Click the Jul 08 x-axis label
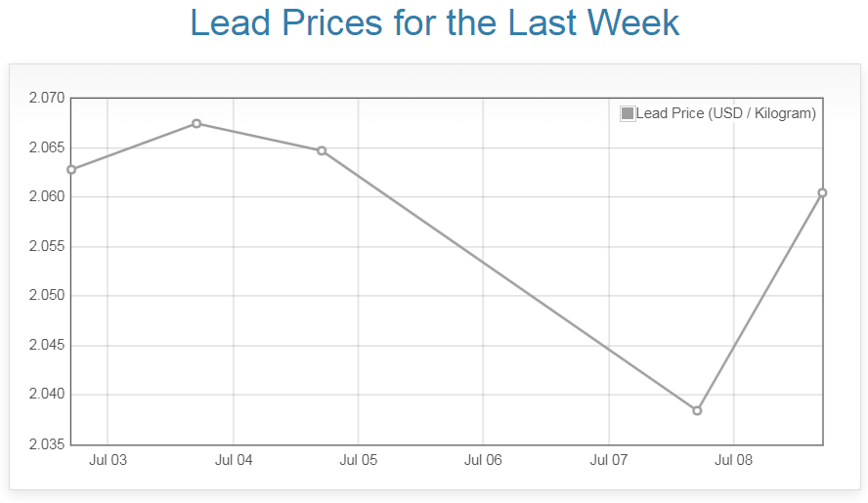The width and height of the screenshot is (868, 503). 734,460
